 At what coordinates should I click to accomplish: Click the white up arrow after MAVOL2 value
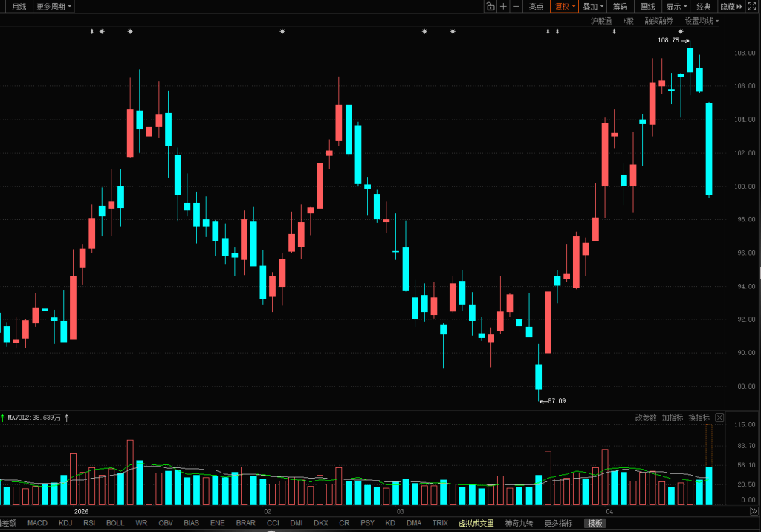tap(67, 418)
